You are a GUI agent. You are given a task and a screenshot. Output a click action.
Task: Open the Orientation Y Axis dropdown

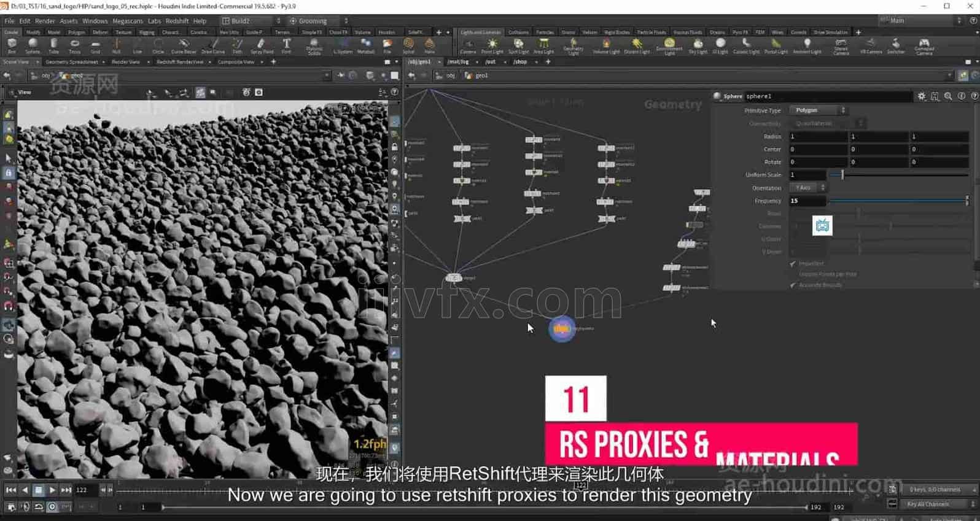click(808, 188)
